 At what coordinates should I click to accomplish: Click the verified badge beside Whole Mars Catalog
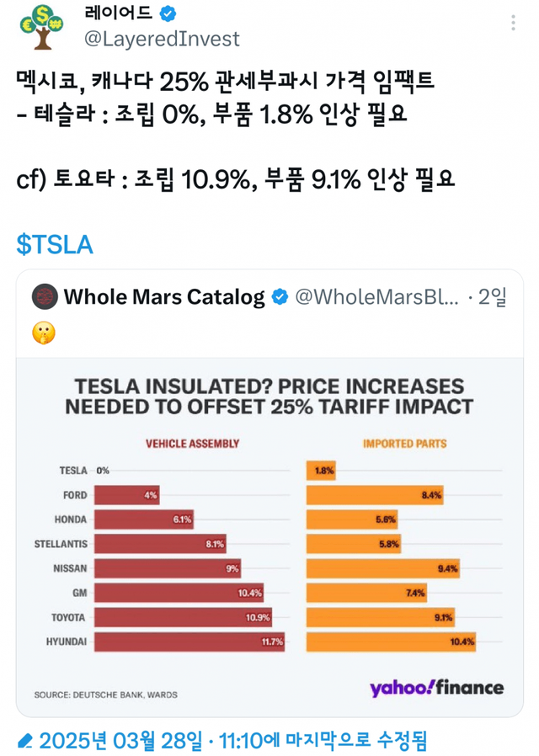coord(280,297)
